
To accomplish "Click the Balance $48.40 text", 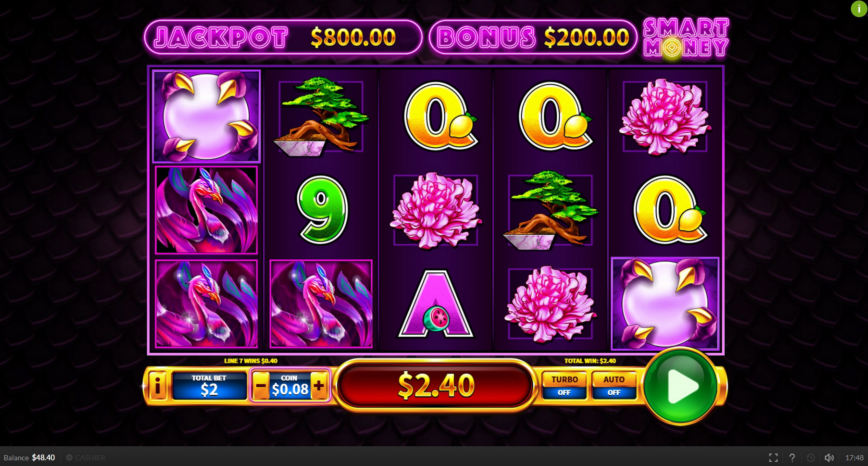I will 29,458.
